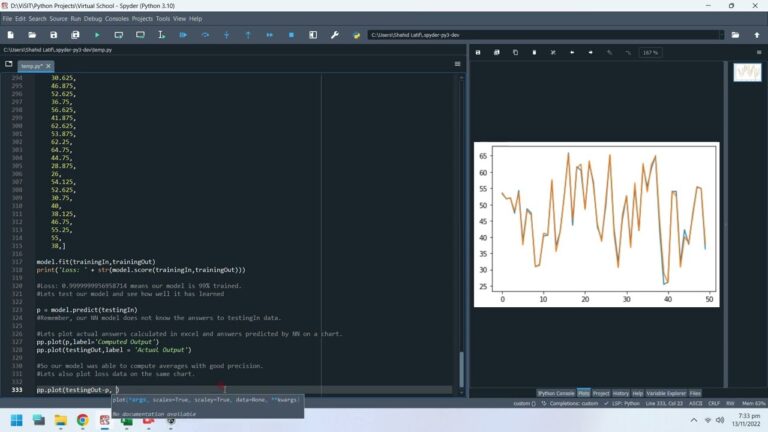Open the PYTHONPATH manager
This screenshot has height=432, width=768.
pyautogui.click(x=356, y=35)
